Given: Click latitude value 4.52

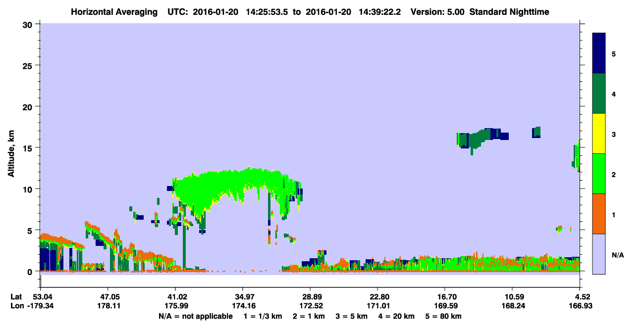Looking at the screenshot, I should tap(582, 297).
